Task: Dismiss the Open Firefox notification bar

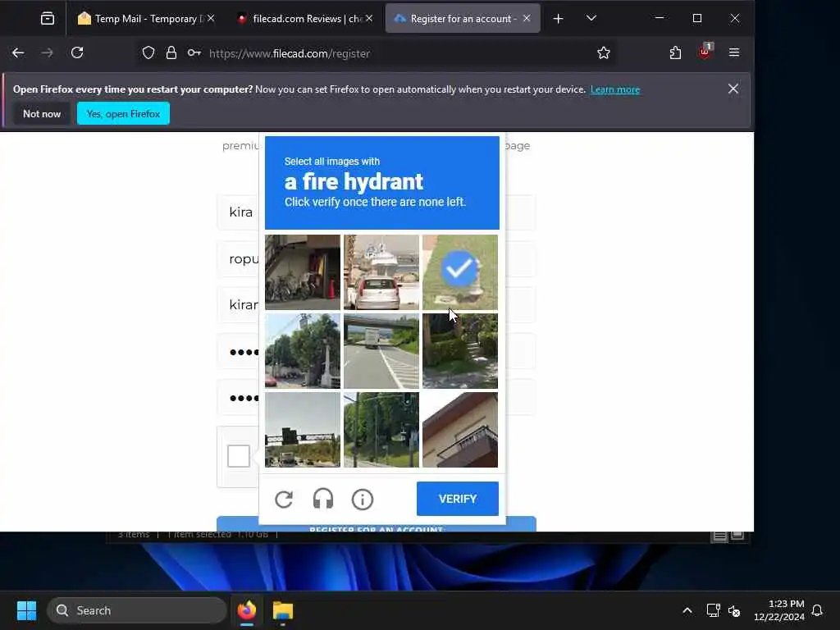Action: pyautogui.click(x=733, y=89)
